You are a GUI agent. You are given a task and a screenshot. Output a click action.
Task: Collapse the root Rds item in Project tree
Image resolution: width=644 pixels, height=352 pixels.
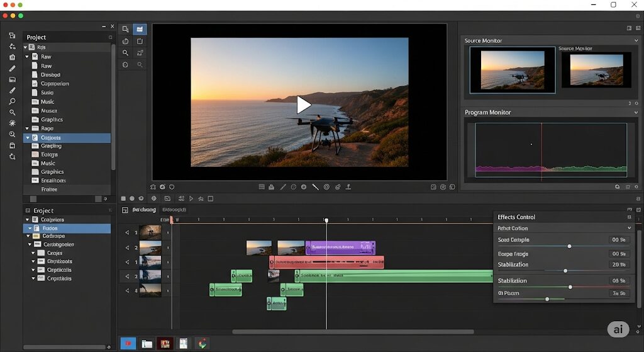pyautogui.click(x=25, y=47)
